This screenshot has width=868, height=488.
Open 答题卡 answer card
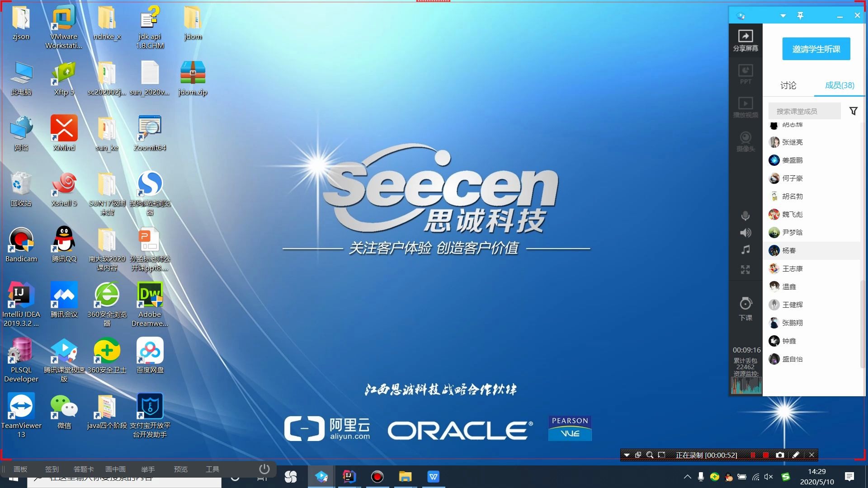[84, 469]
